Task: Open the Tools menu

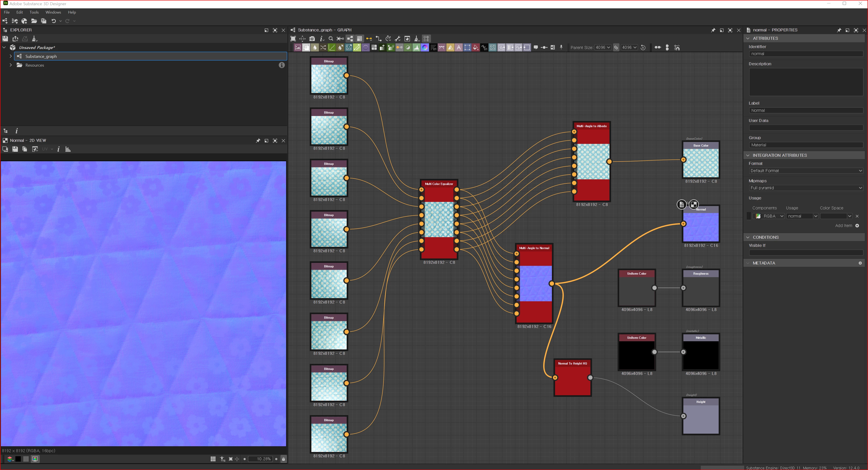Action: pos(34,12)
